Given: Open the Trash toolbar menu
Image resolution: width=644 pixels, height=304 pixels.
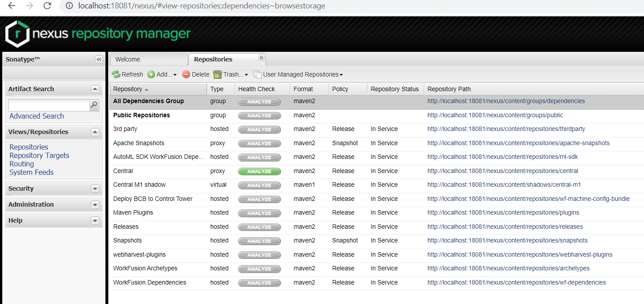Looking at the screenshot, I should coord(230,74).
